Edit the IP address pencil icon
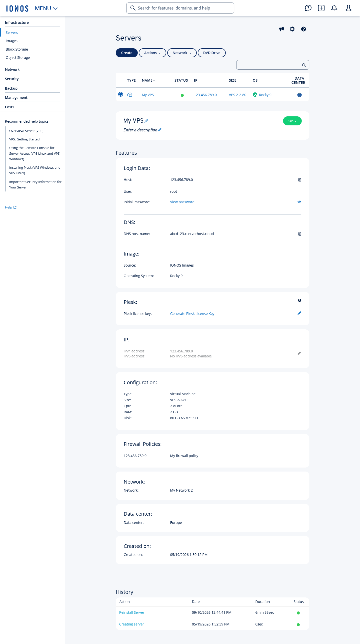 pos(299,353)
